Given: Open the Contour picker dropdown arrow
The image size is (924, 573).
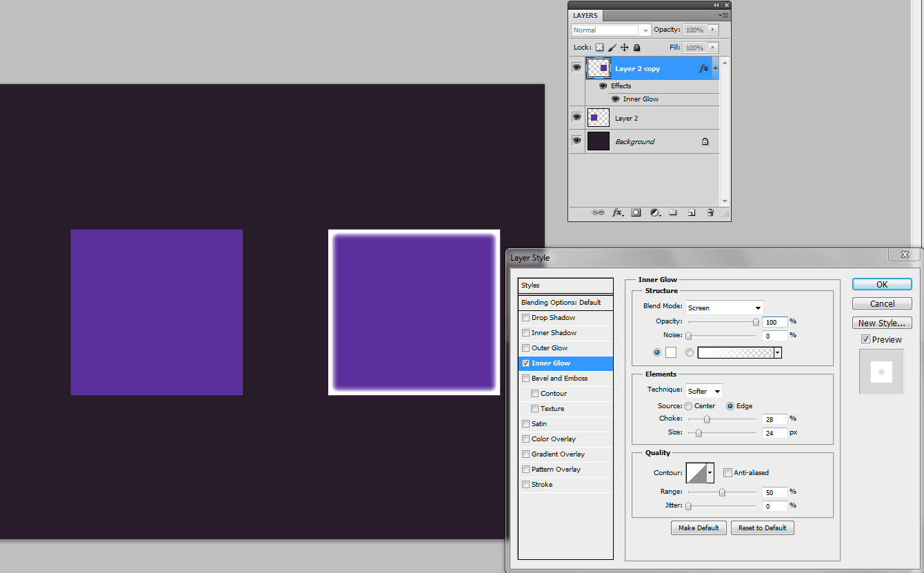Looking at the screenshot, I should tap(710, 472).
